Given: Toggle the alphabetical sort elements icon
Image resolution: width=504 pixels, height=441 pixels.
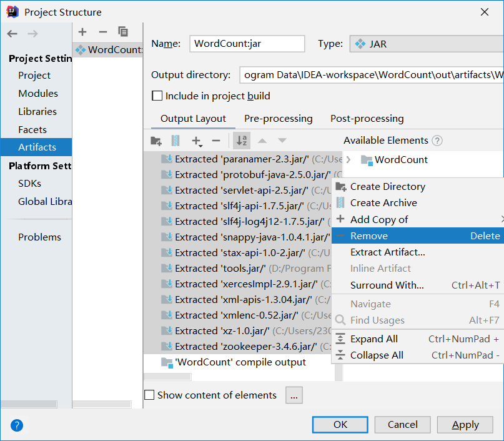Looking at the screenshot, I should coord(241,141).
